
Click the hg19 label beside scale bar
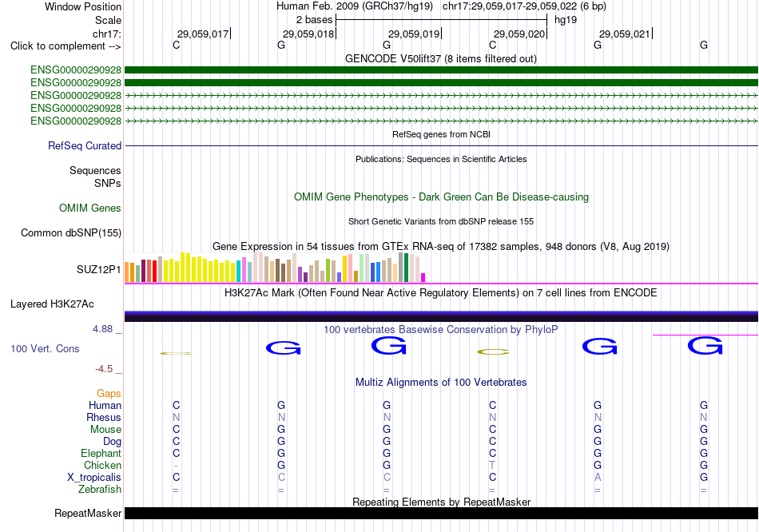566,20
